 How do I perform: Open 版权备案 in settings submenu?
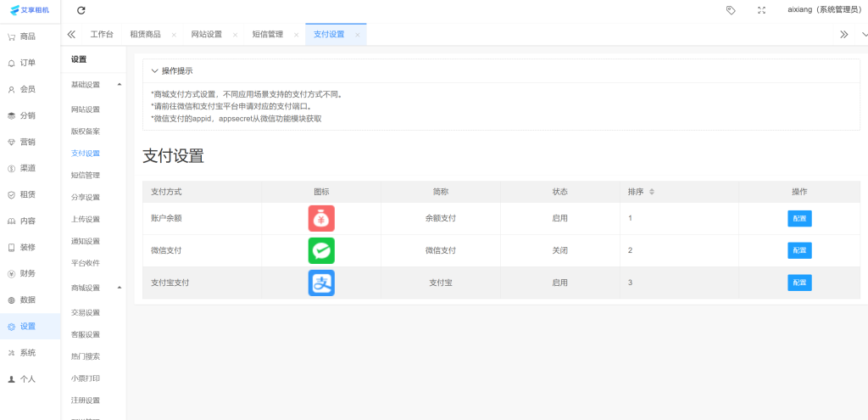point(86,132)
